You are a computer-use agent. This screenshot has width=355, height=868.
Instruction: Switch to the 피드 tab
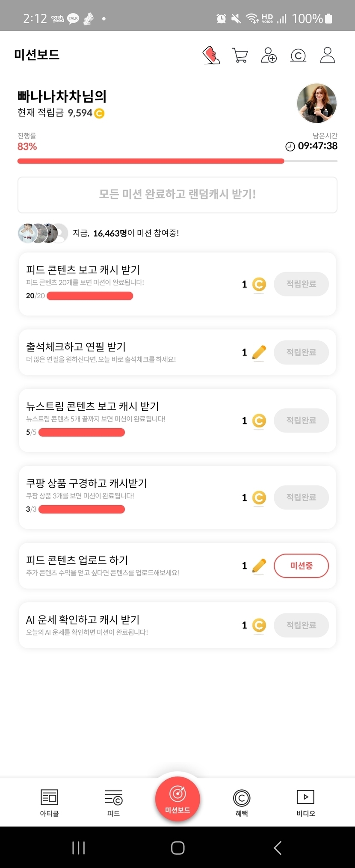click(113, 802)
